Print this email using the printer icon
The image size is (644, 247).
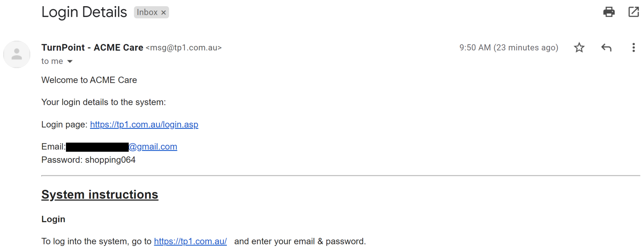point(609,12)
